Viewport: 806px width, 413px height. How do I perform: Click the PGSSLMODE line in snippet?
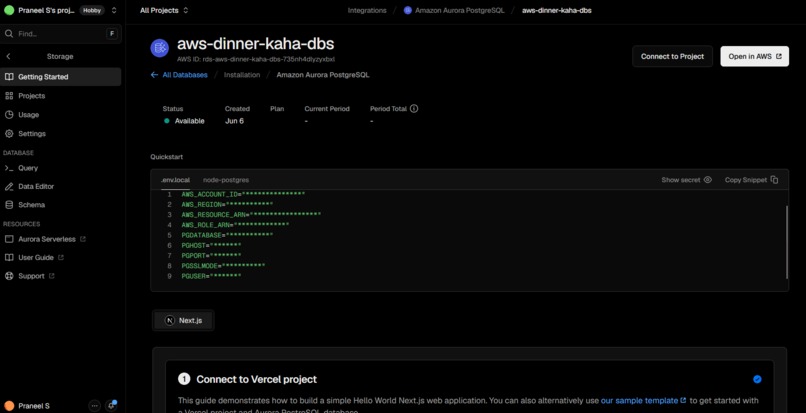pyautogui.click(x=223, y=266)
